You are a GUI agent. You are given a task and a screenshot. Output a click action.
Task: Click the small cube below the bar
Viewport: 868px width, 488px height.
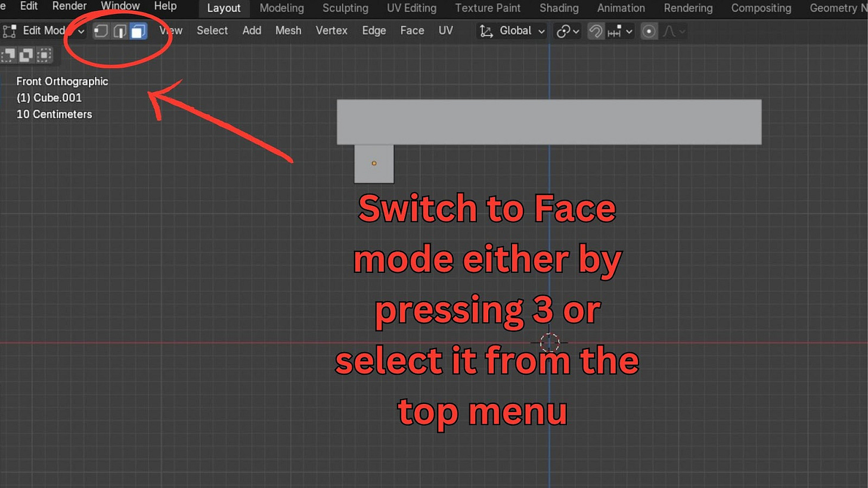(x=374, y=164)
